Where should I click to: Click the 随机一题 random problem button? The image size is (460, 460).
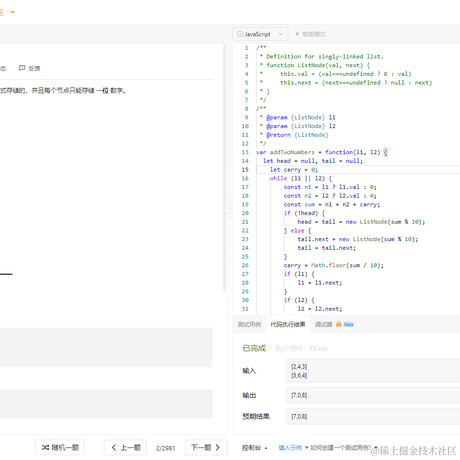[60, 447]
